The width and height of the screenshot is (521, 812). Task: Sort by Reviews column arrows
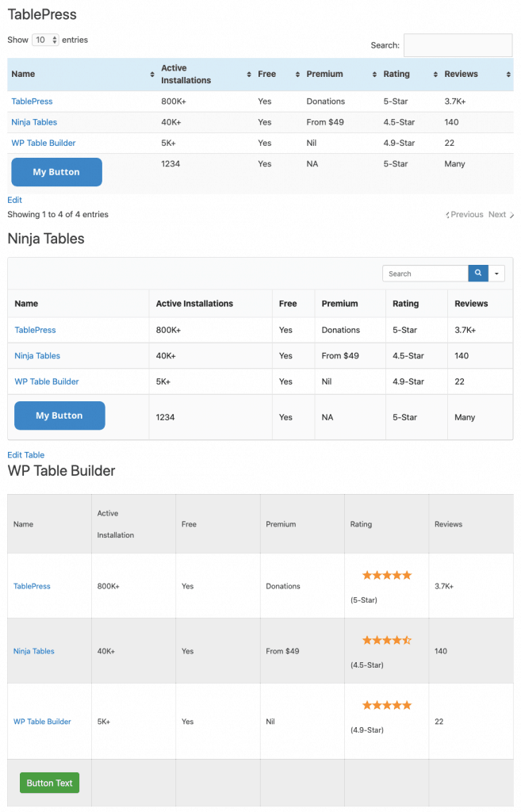(x=508, y=75)
